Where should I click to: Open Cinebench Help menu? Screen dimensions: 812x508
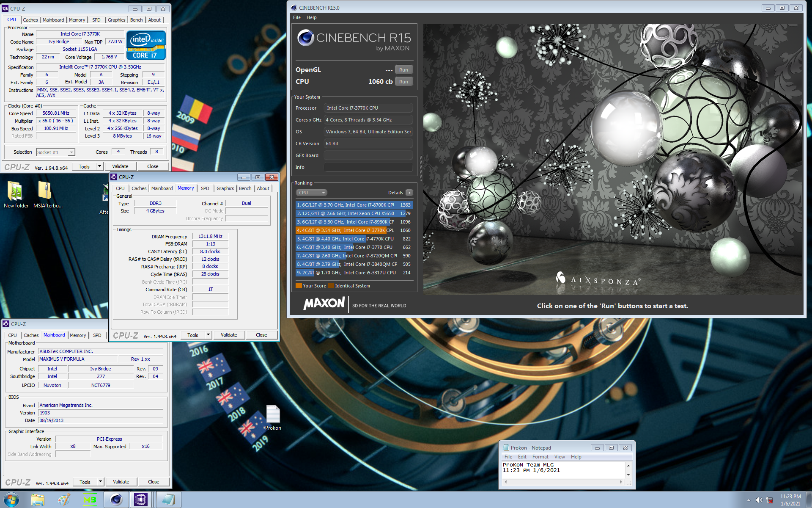tap(312, 17)
